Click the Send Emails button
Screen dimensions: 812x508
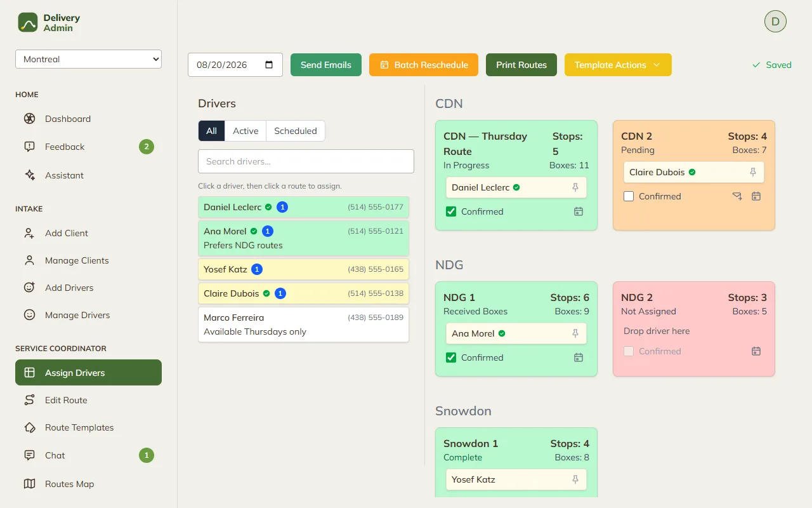pyautogui.click(x=326, y=65)
